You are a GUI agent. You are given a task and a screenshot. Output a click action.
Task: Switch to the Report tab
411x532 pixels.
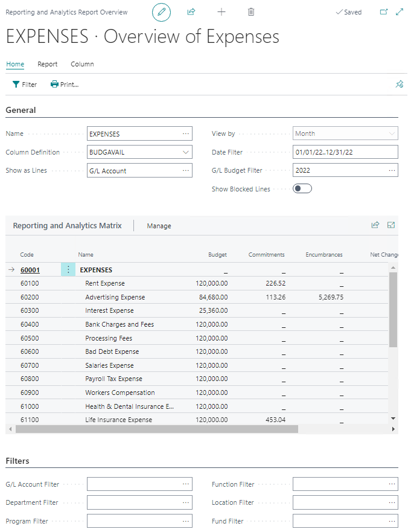47,64
